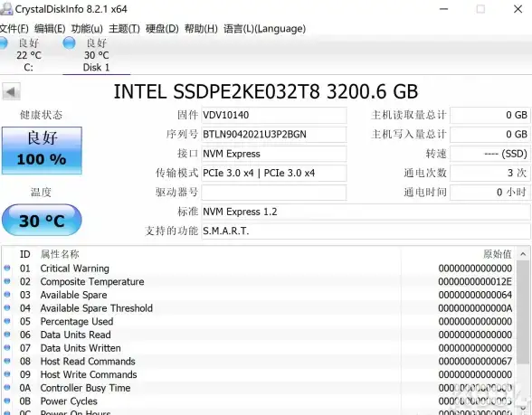Click the serial number field BTLN9042021U3P2BGN
Image resolution: width=532 pixels, height=415 pixels.
click(274, 135)
